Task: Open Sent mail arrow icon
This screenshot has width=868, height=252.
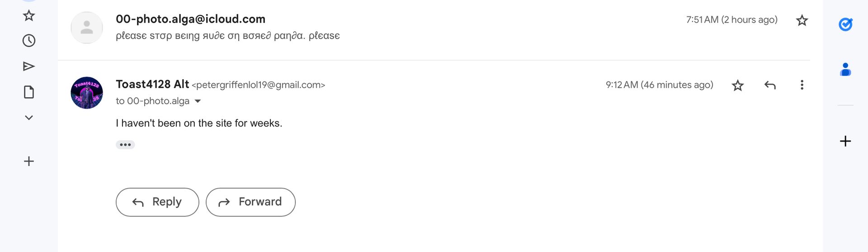Action: pyautogui.click(x=29, y=67)
